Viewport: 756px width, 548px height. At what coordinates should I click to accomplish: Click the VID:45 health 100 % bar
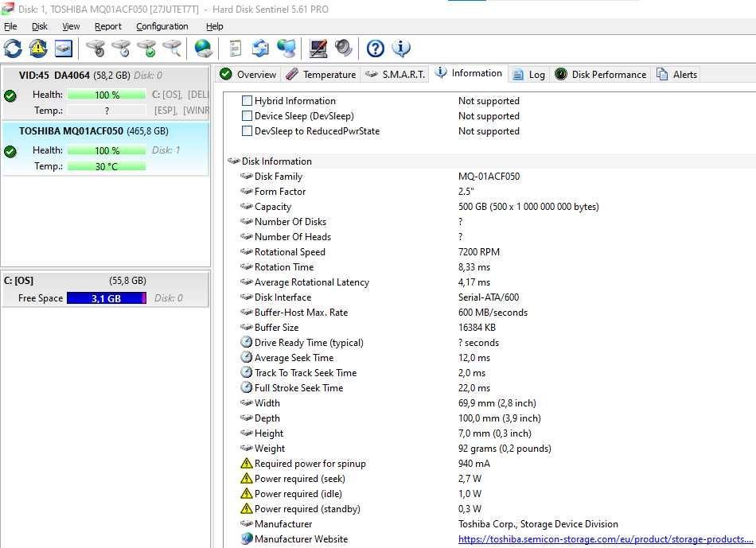point(107,95)
